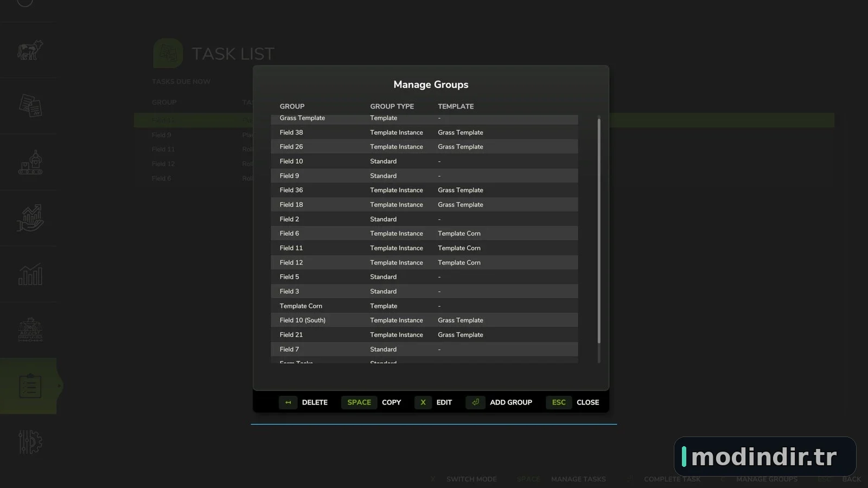
Task: Select the Field 26 group row
Action: [424, 147]
